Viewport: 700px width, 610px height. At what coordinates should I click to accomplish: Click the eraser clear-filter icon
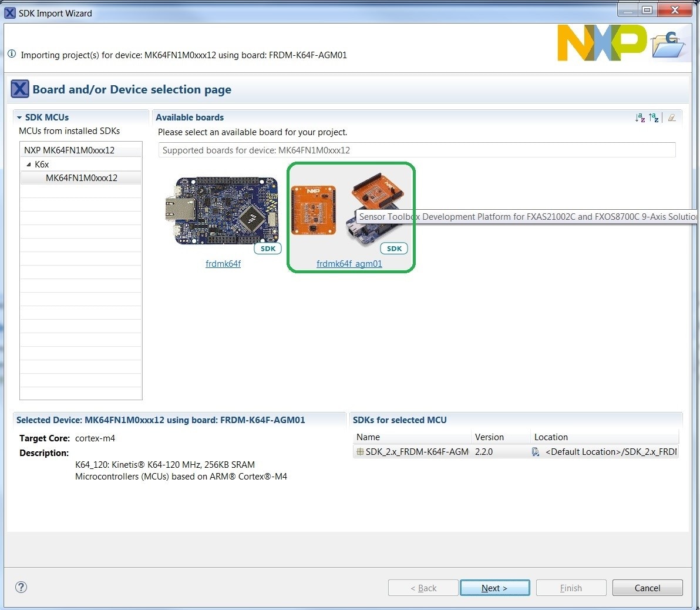672,118
